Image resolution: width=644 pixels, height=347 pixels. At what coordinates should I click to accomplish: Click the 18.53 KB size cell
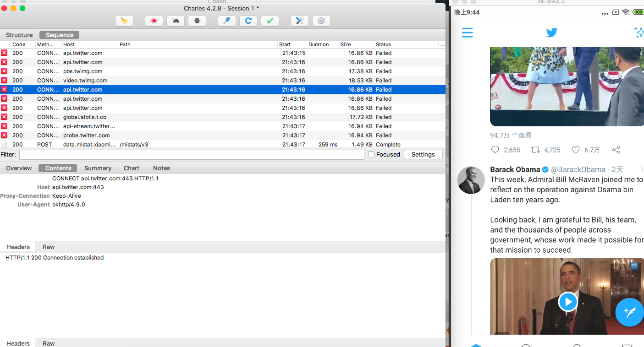360,80
